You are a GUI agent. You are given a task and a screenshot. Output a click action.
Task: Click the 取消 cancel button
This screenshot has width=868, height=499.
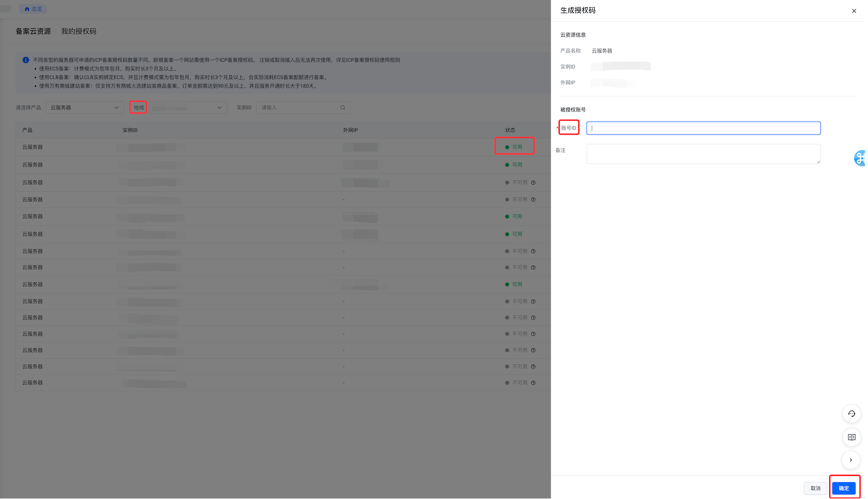pos(815,488)
